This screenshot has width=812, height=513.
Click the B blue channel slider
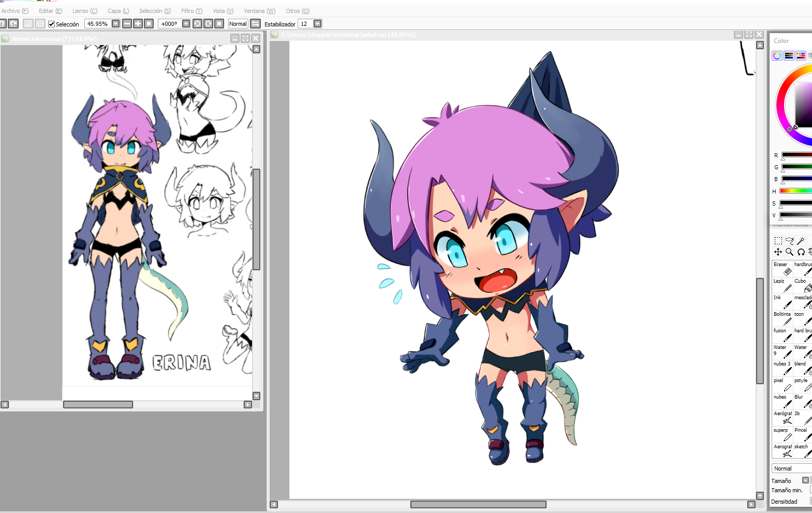796,179
